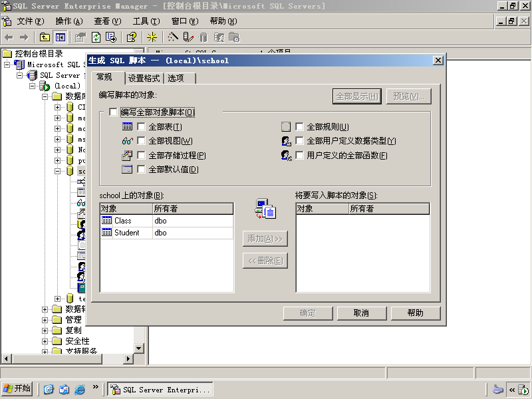Click the 帮助 button in dialog
The height and width of the screenshot is (399, 532).
[x=416, y=313]
